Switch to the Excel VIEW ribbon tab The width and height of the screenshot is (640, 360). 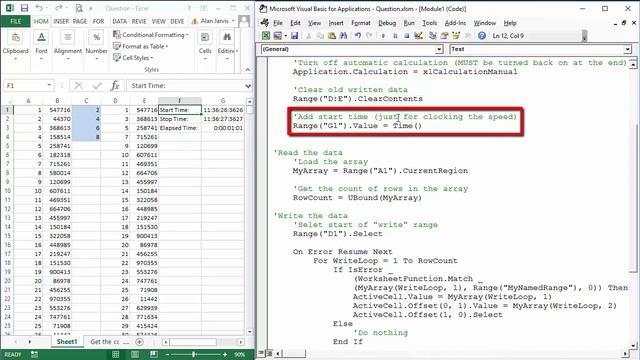tap(158, 21)
